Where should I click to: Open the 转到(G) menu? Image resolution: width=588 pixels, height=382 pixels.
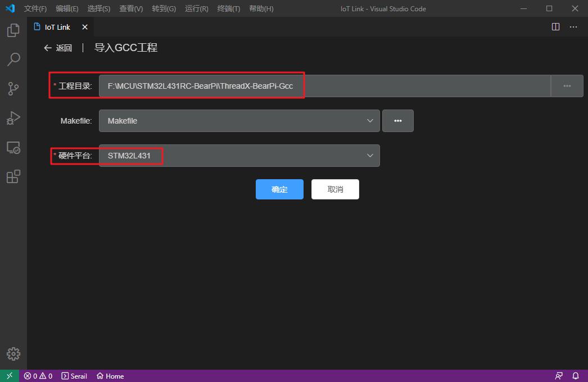[x=164, y=8]
